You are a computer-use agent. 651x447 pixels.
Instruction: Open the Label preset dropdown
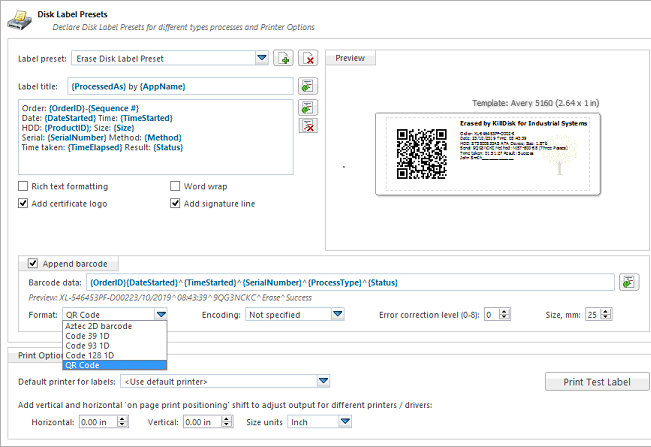click(x=261, y=59)
